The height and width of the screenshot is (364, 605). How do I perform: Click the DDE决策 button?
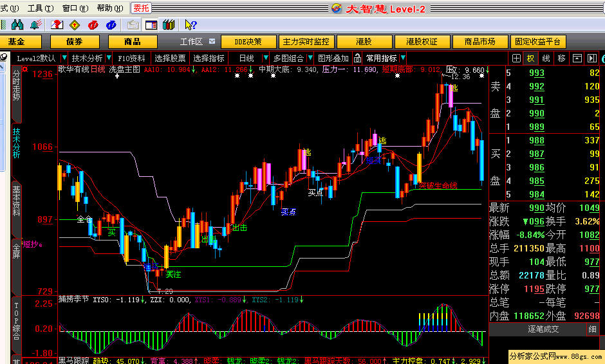click(248, 42)
